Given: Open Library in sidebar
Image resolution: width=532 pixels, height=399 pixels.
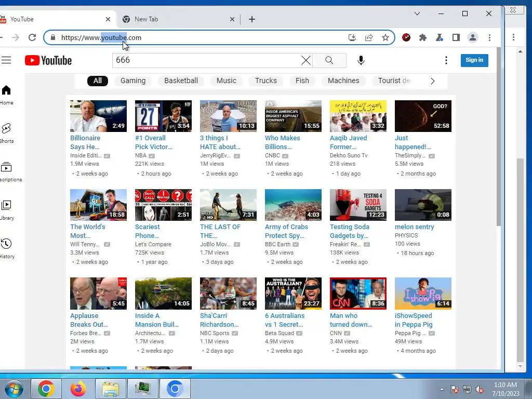Looking at the screenshot, I should coord(6,210).
